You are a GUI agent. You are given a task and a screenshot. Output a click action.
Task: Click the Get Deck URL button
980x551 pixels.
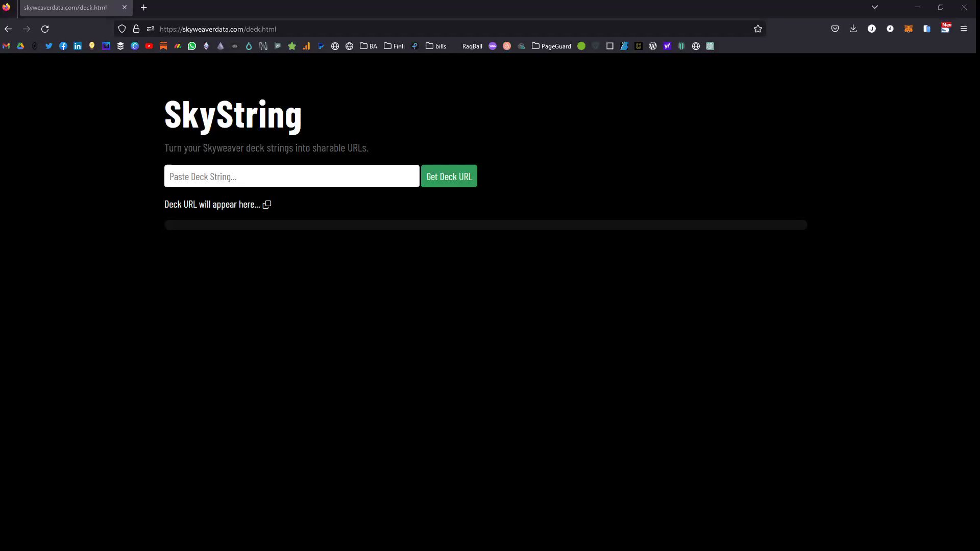[x=449, y=176]
